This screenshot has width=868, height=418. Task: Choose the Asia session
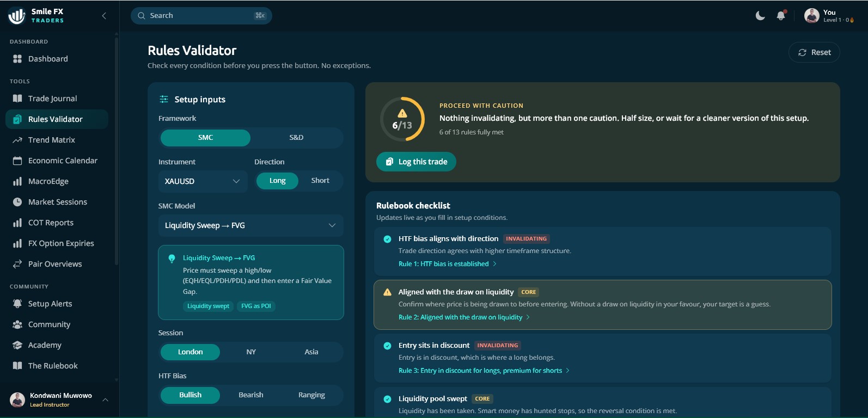tap(311, 352)
